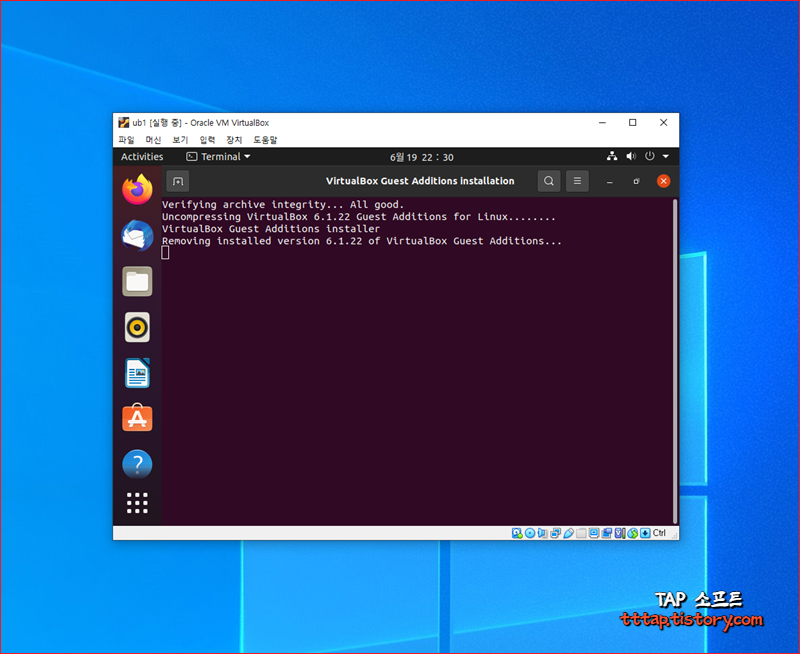Image resolution: width=800 pixels, height=654 pixels.
Task: Click the 'Uncompressing VirtualBox 6.1.22' line
Action: coord(359,217)
